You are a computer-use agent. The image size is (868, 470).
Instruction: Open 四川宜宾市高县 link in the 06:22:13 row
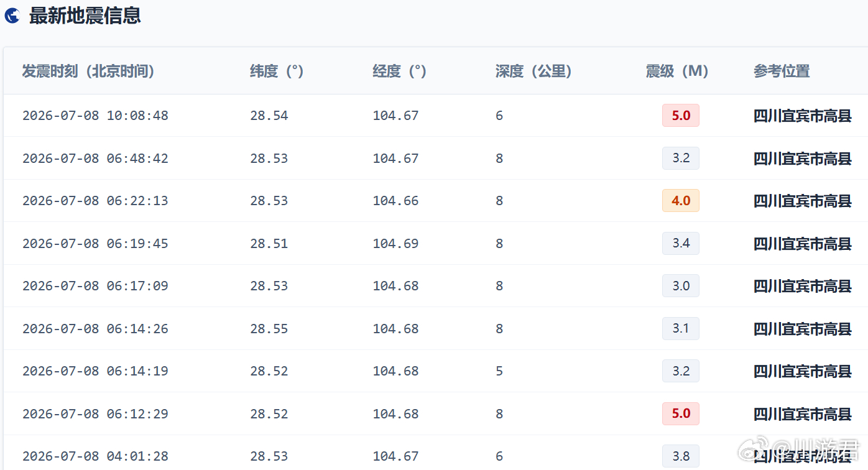(803, 201)
